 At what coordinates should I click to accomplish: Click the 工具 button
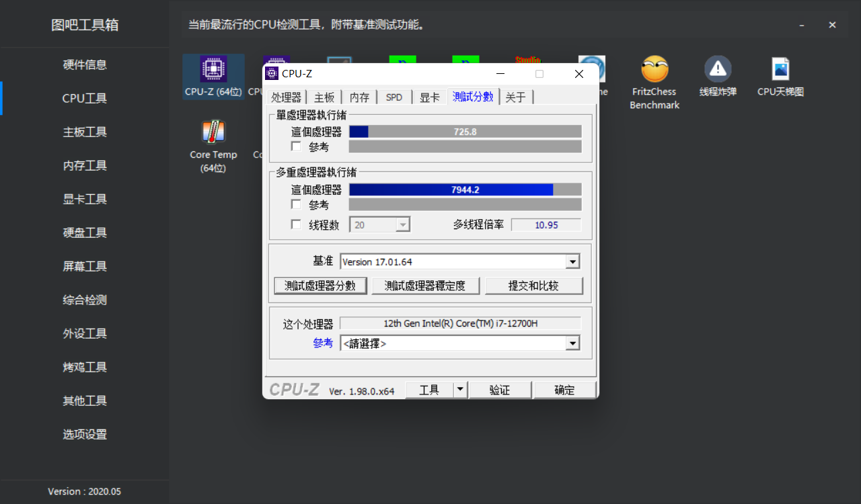click(x=429, y=390)
